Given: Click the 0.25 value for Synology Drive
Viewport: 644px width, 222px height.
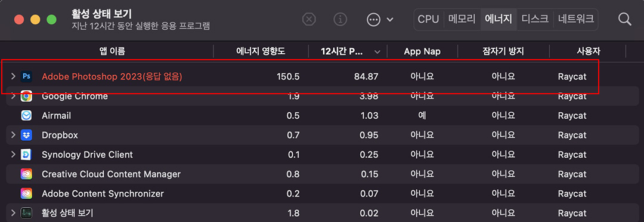Looking at the screenshot, I should pyautogui.click(x=369, y=155).
